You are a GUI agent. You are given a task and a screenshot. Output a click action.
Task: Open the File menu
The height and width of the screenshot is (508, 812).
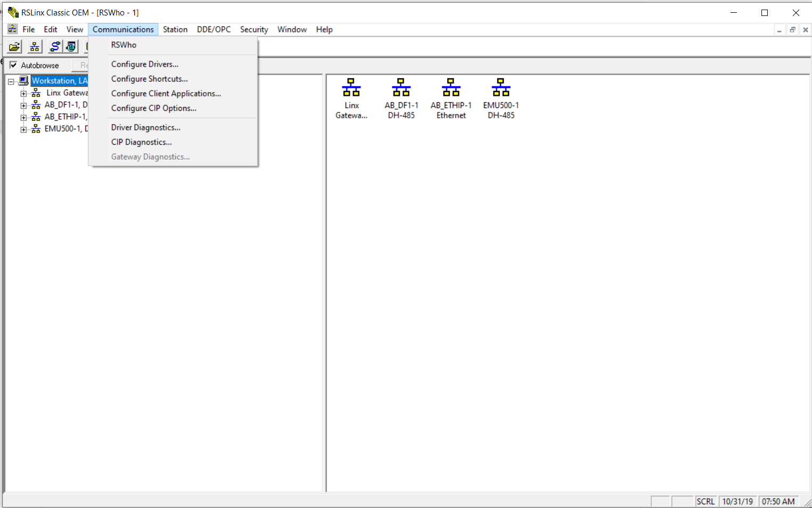29,29
